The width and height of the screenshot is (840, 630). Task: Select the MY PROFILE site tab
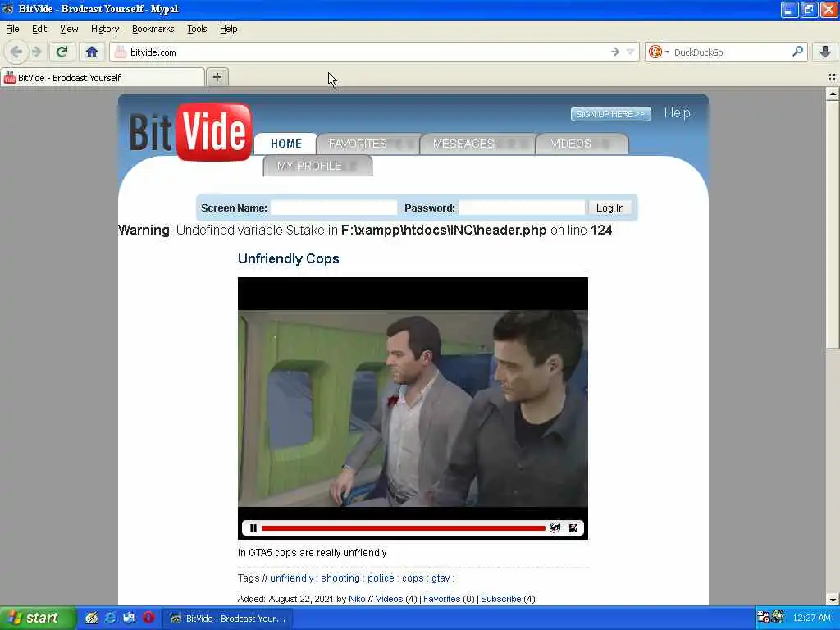(x=317, y=166)
